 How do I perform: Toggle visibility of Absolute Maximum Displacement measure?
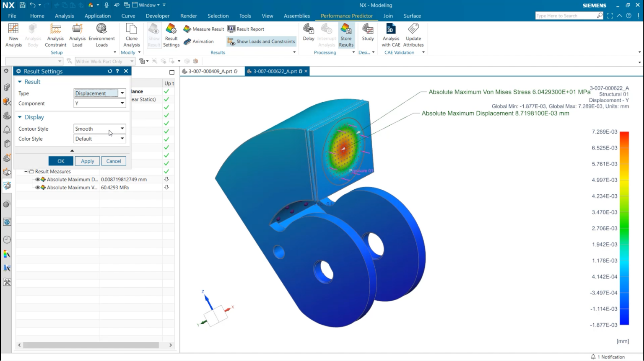click(38, 180)
